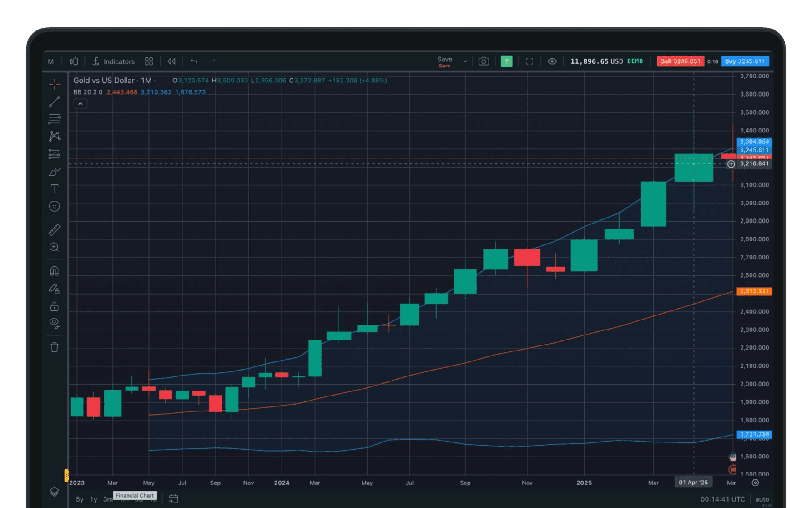
Task: Click the blue Buy 3245.811 button
Action: 745,61
